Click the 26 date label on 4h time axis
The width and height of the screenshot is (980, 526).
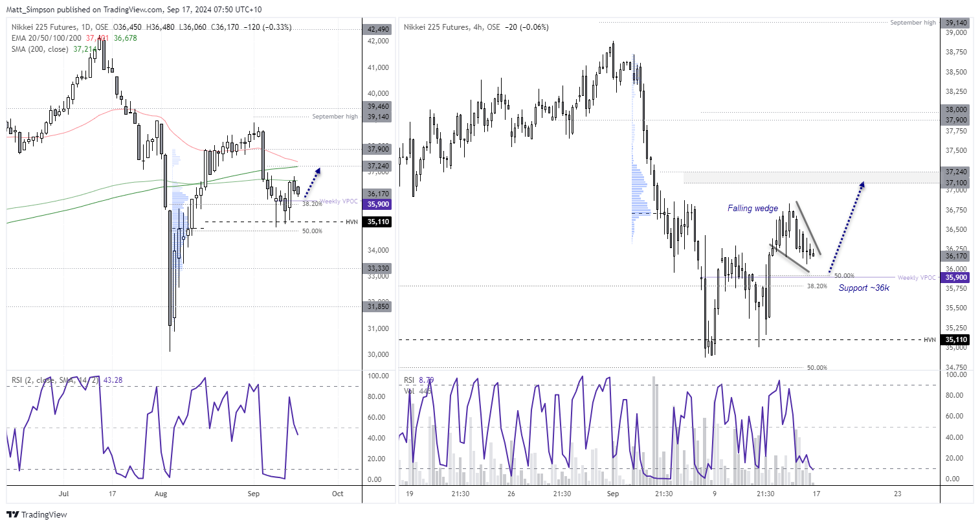pyautogui.click(x=511, y=494)
